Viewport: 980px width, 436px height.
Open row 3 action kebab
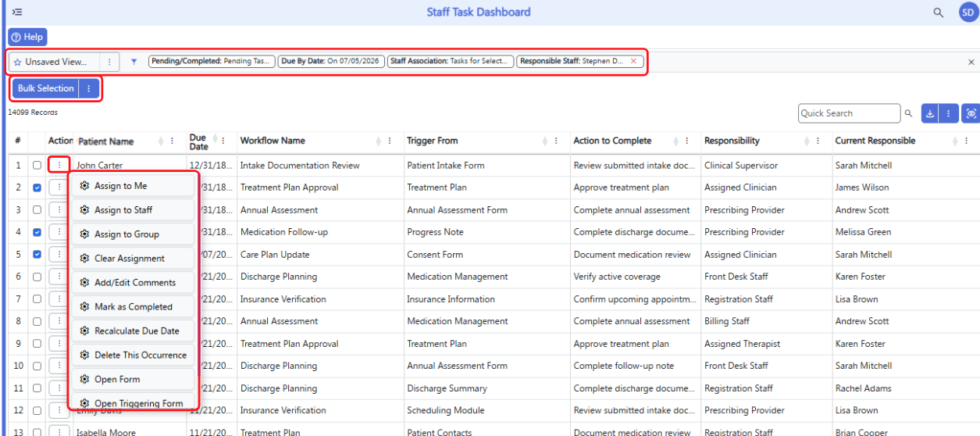click(x=59, y=210)
